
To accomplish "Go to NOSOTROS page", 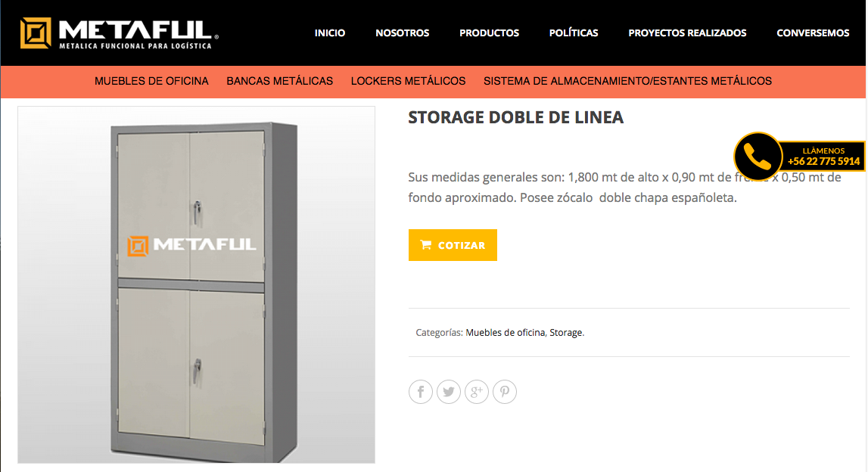I will (403, 33).
